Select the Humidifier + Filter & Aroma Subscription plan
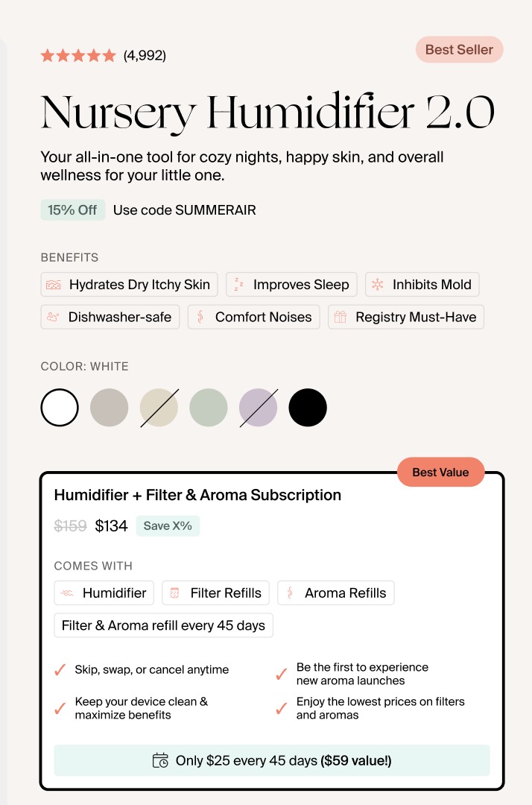 coord(197,494)
